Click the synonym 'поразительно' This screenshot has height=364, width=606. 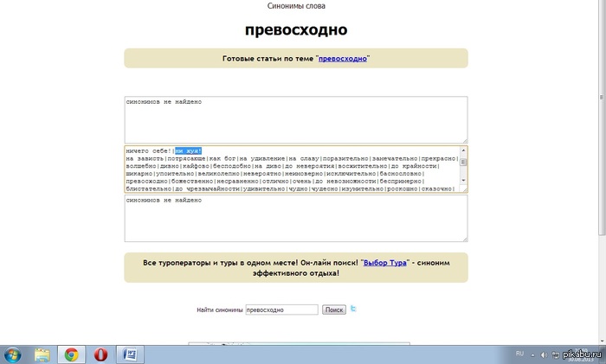click(x=345, y=158)
